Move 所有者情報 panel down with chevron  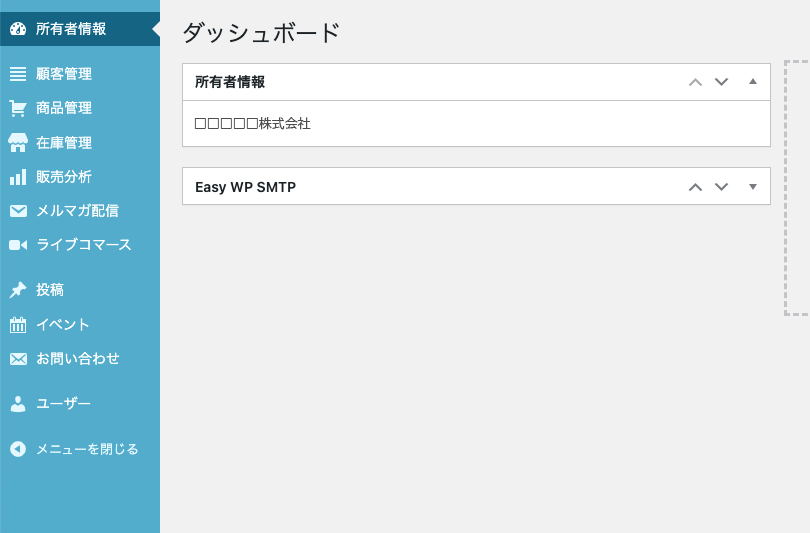(722, 82)
